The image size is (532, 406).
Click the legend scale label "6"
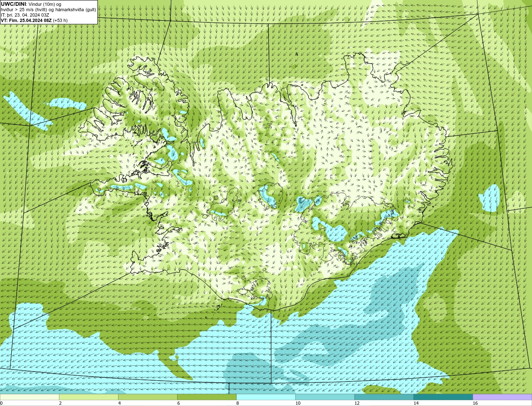[178, 403]
